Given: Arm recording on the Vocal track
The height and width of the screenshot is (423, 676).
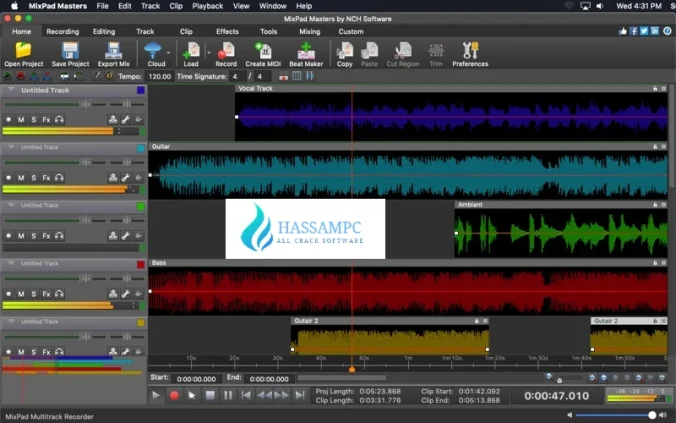Looking at the screenshot, I should tap(8, 119).
